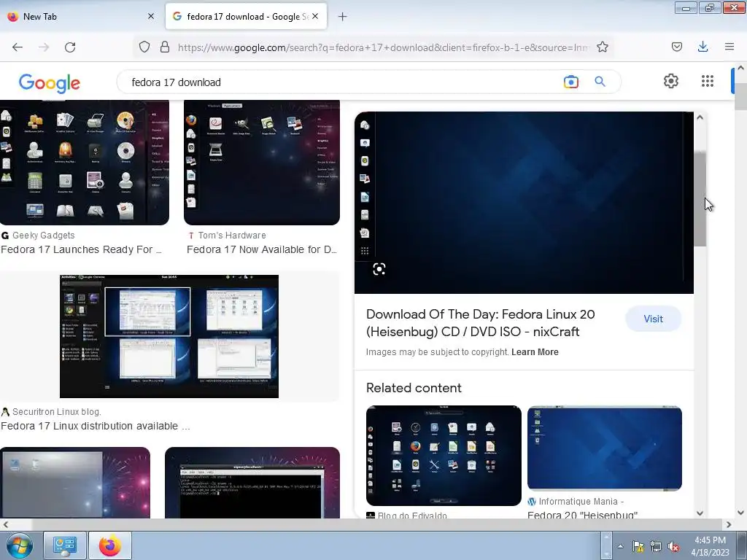Open the Geeky Gadgets image result
Viewport: 747px width, 560px height.
pyautogui.click(x=85, y=163)
